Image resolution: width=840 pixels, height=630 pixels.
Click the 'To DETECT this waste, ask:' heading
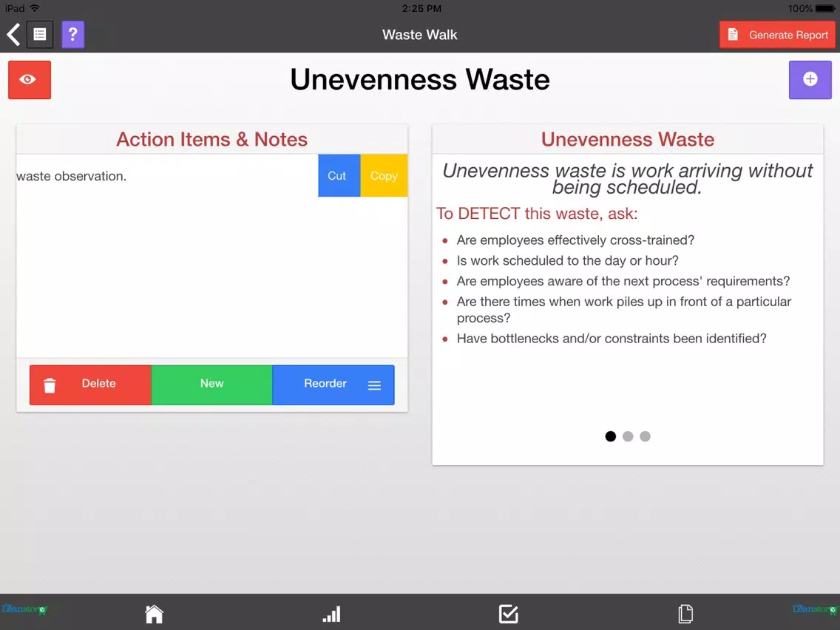(x=537, y=214)
